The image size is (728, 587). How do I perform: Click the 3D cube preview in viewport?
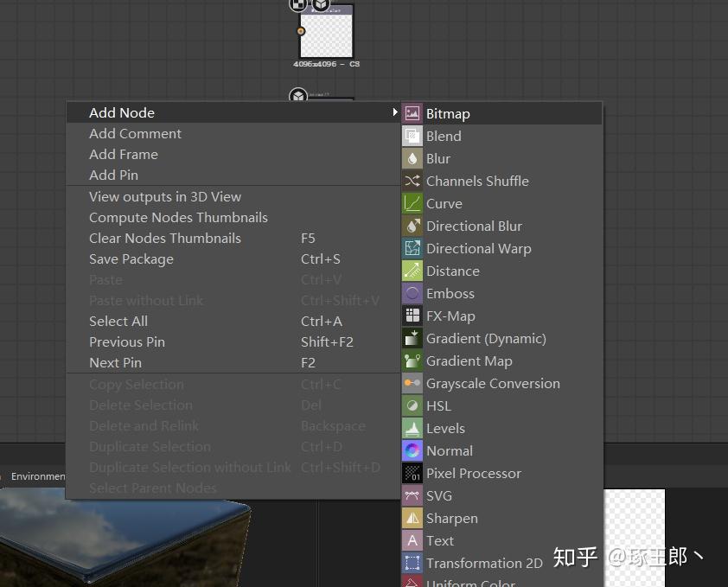[125, 539]
